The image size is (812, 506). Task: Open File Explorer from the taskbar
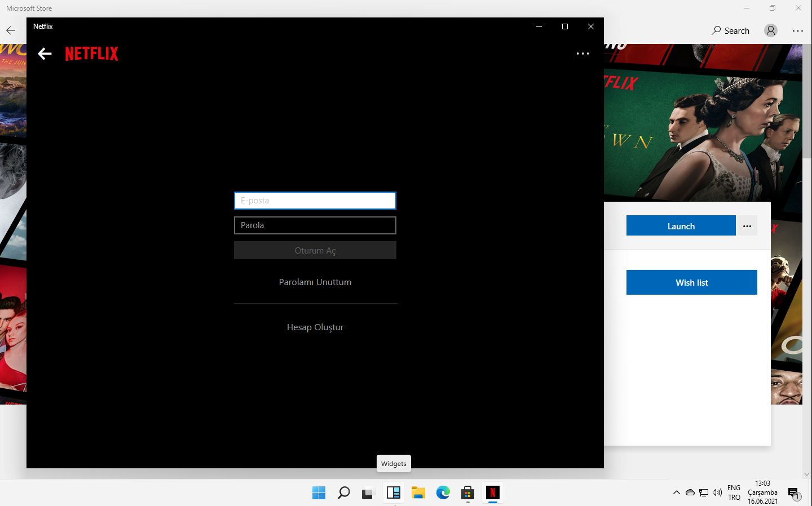[418, 492]
